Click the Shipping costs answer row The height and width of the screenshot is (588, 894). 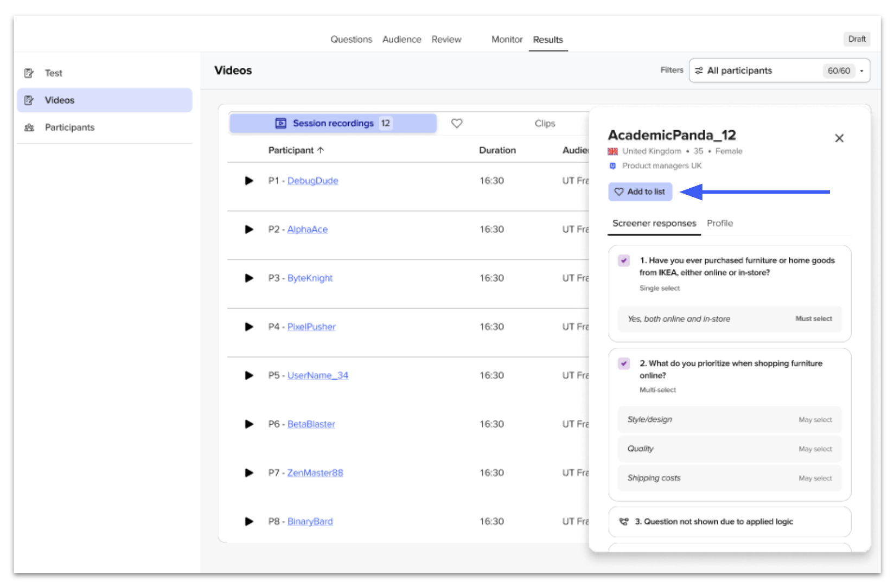730,478
